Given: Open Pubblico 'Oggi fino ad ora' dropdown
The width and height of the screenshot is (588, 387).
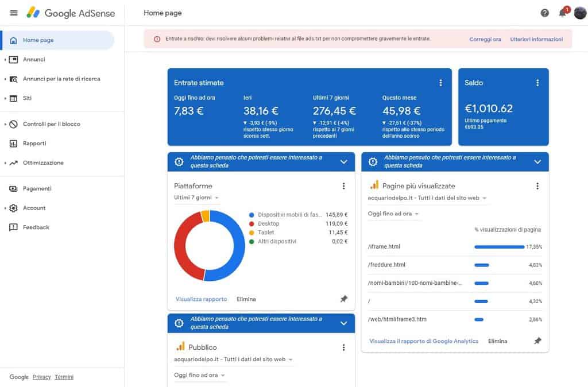Looking at the screenshot, I should point(199,375).
